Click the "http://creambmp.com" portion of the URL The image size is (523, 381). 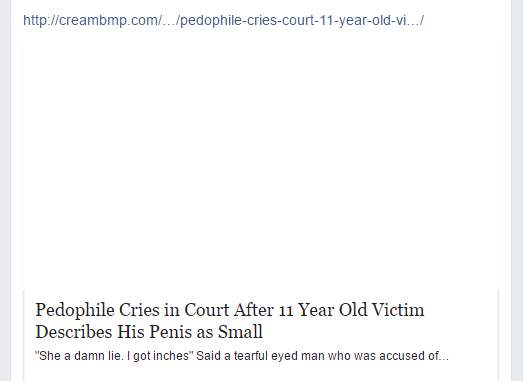(x=92, y=21)
